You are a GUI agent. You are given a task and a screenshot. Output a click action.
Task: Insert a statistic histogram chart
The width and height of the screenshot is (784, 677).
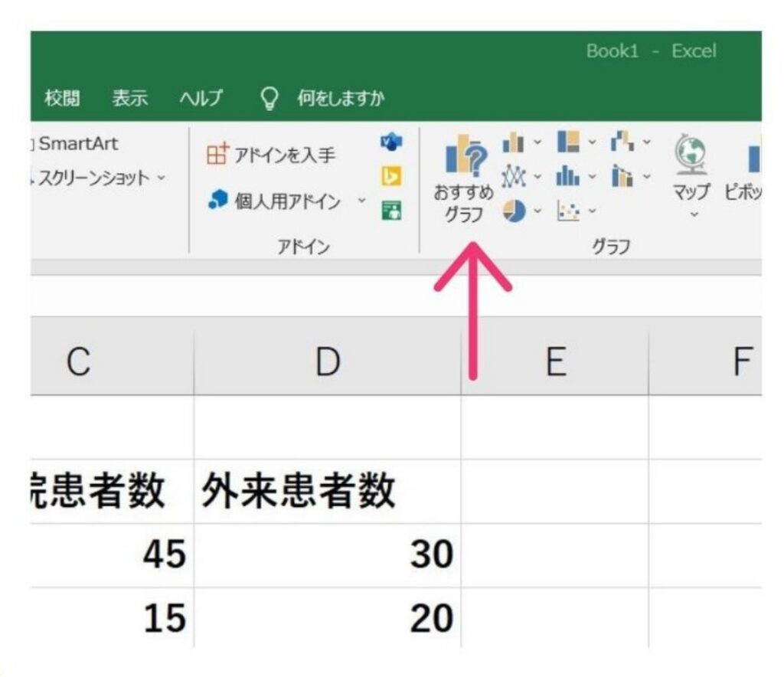(x=568, y=176)
